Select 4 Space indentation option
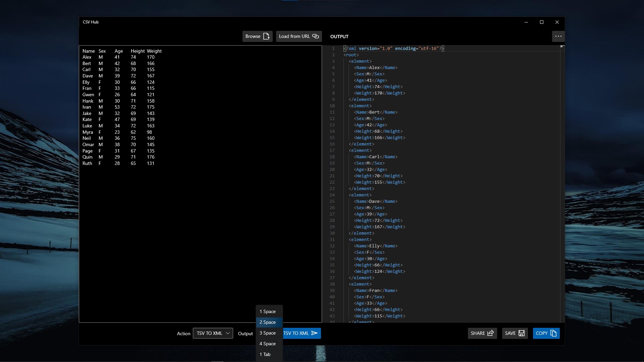 (269, 344)
